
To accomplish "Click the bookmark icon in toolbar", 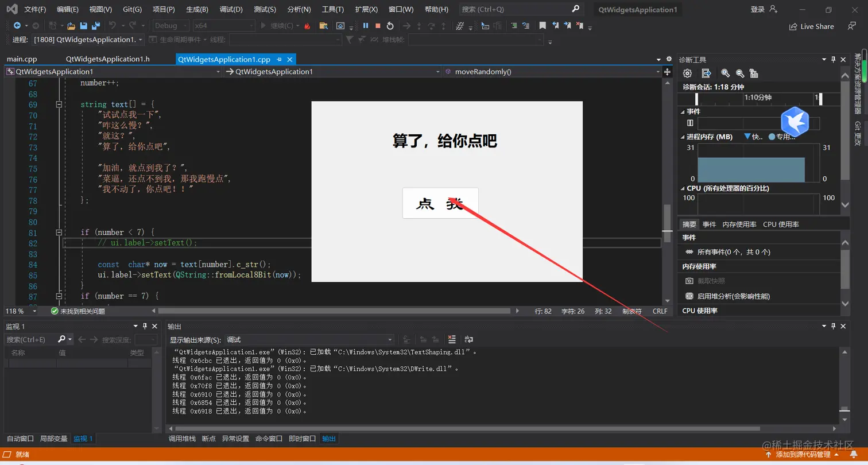I will (542, 26).
